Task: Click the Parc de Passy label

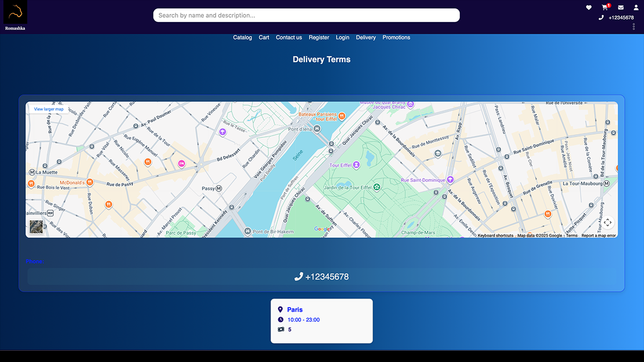Action: click(x=181, y=233)
